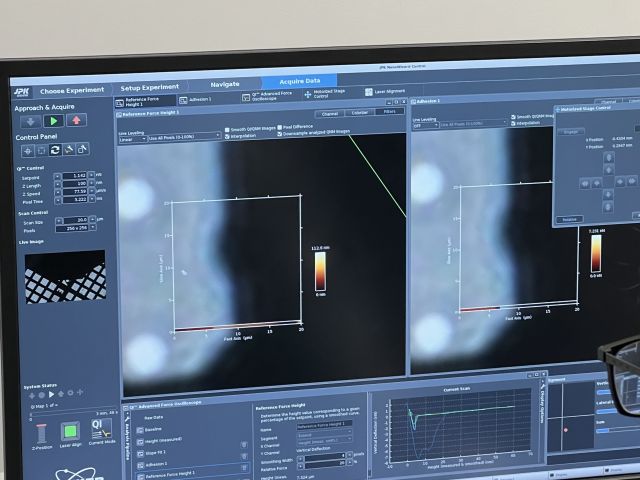Toggle Smooth QI/QNM Images in Adhesion 1 window
Screen dimensions: 640x480
click(513, 117)
